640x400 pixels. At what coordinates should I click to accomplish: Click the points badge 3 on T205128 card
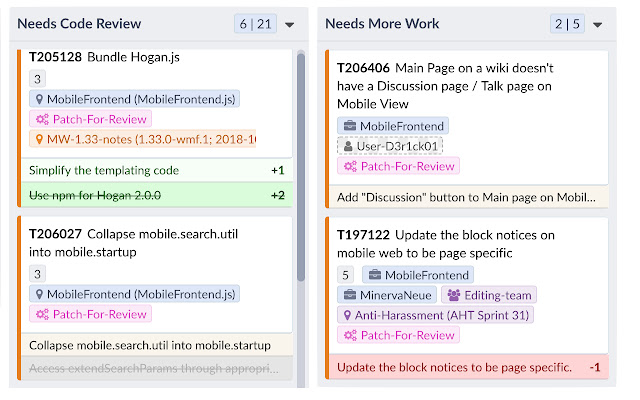pos(37,79)
